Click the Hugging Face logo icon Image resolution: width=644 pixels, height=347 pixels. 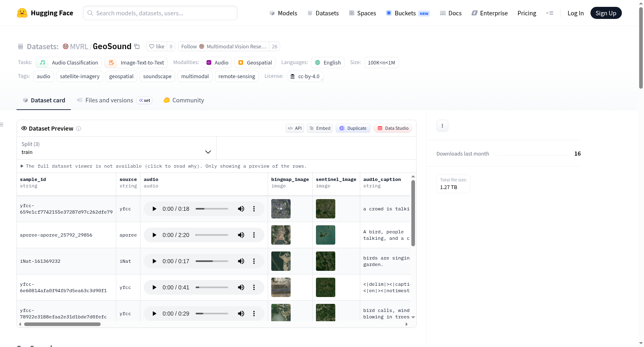pyautogui.click(x=22, y=13)
